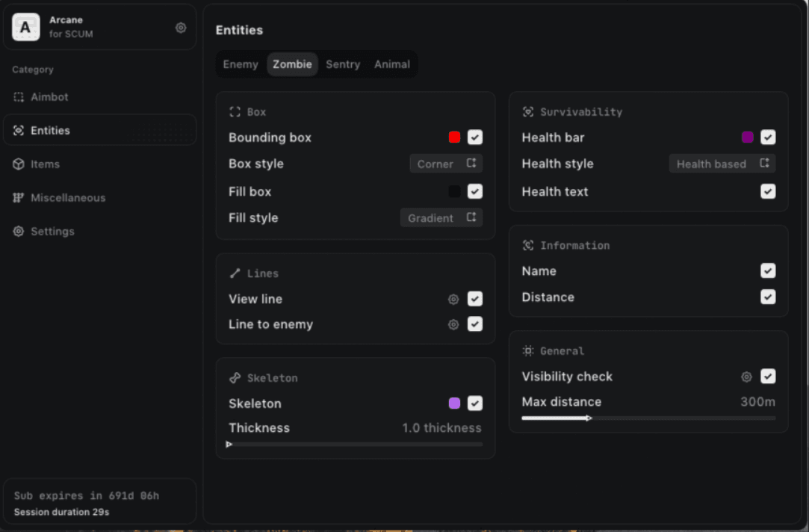Open Visibility check gear options
Viewport: 809px width, 532px height.
[746, 377]
